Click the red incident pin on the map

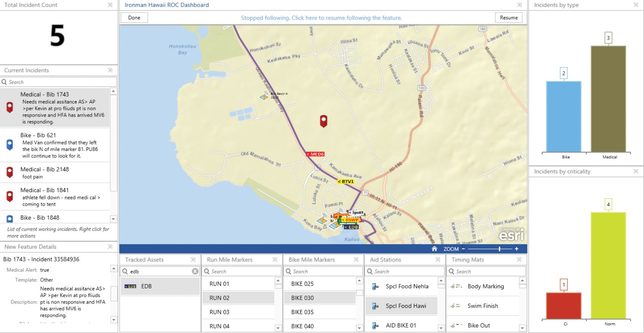[x=323, y=121]
